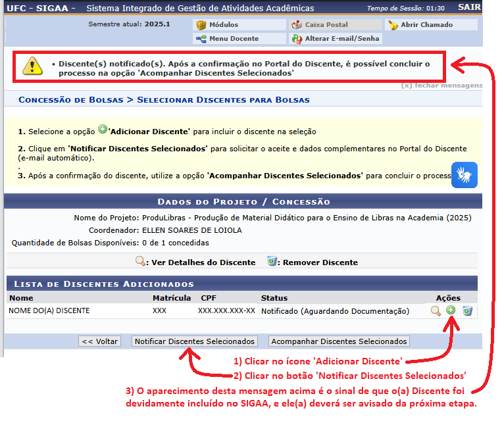This screenshot has height=421, width=504.
Task: Open the Módulos menu
Action: [224, 25]
